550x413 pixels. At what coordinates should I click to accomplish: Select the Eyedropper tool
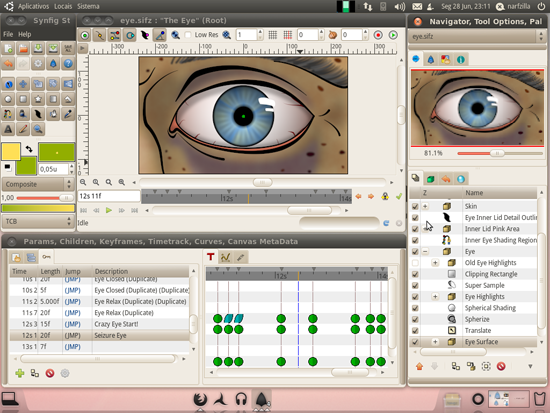point(68,114)
